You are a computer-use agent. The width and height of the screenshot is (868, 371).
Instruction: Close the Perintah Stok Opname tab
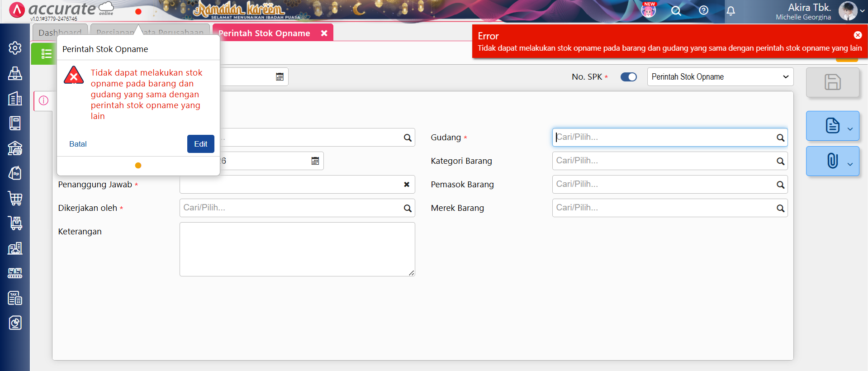point(324,33)
